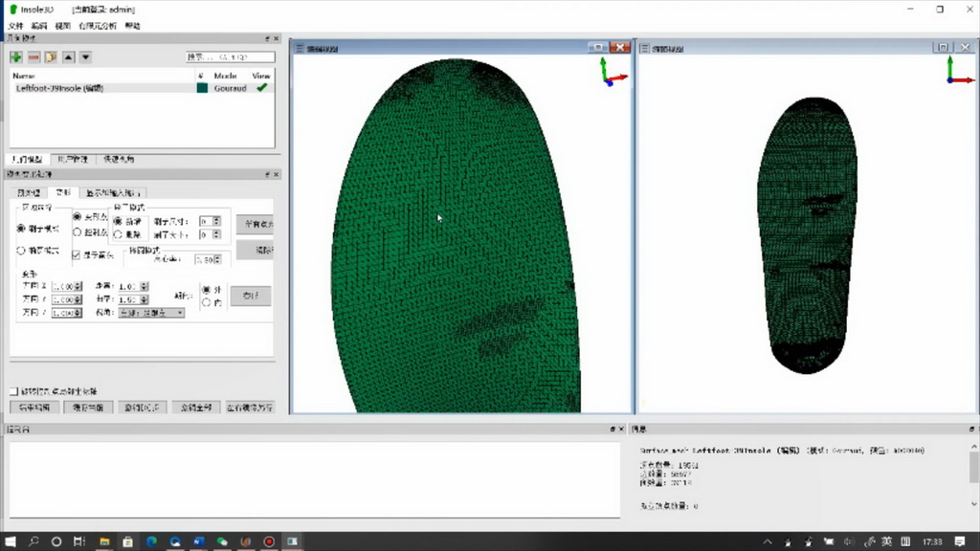This screenshot has height=551, width=980.
Task: Increase the brush size using its stepper arrow
Action: coord(215,221)
